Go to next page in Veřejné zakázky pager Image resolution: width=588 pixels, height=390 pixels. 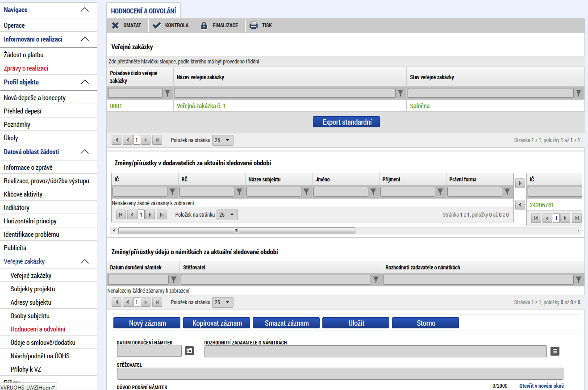[x=146, y=140]
